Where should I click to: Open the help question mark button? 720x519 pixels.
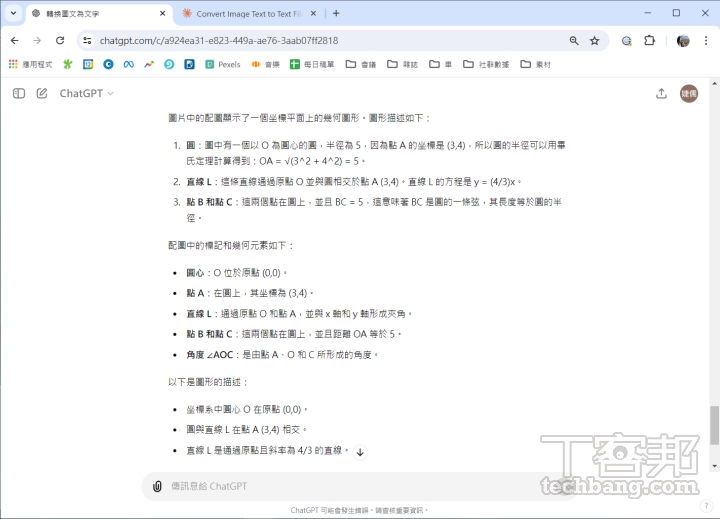coord(706,506)
